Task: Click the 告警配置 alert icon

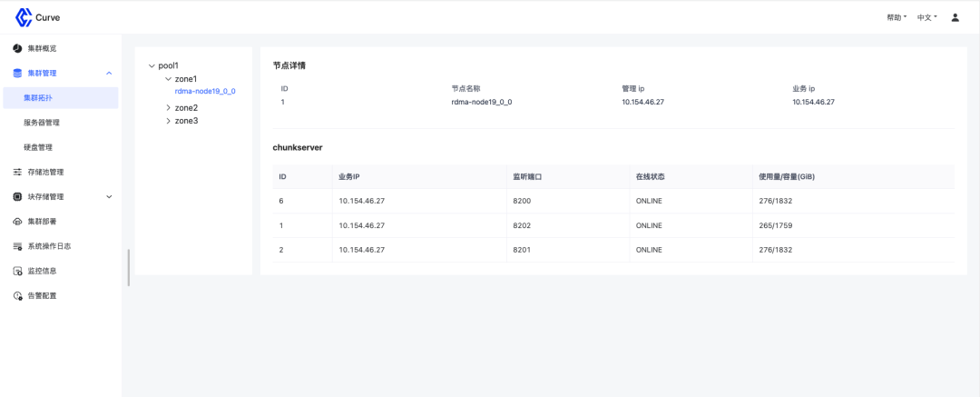Action: (x=17, y=296)
